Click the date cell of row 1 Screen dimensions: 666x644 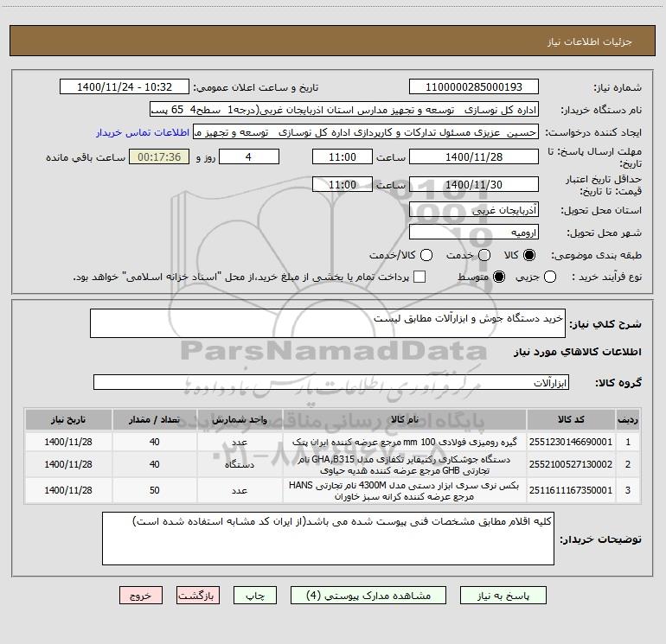(68, 442)
